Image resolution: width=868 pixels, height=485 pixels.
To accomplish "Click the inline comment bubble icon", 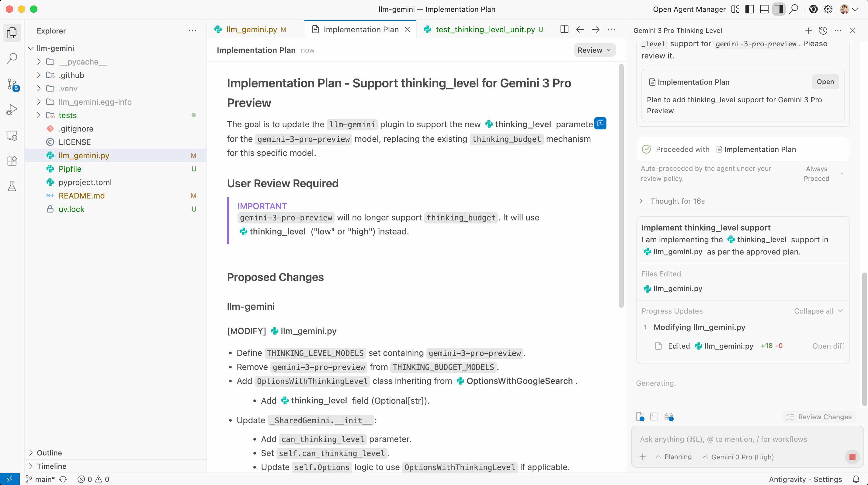I will [x=600, y=123].
